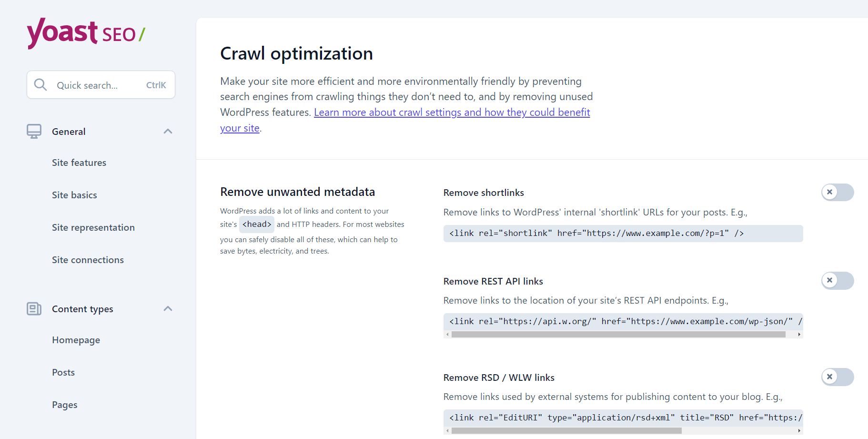Screen dimensions: 868x439
Task: Click the REST API code horizontal scrollbar
Action: [618, 335]
